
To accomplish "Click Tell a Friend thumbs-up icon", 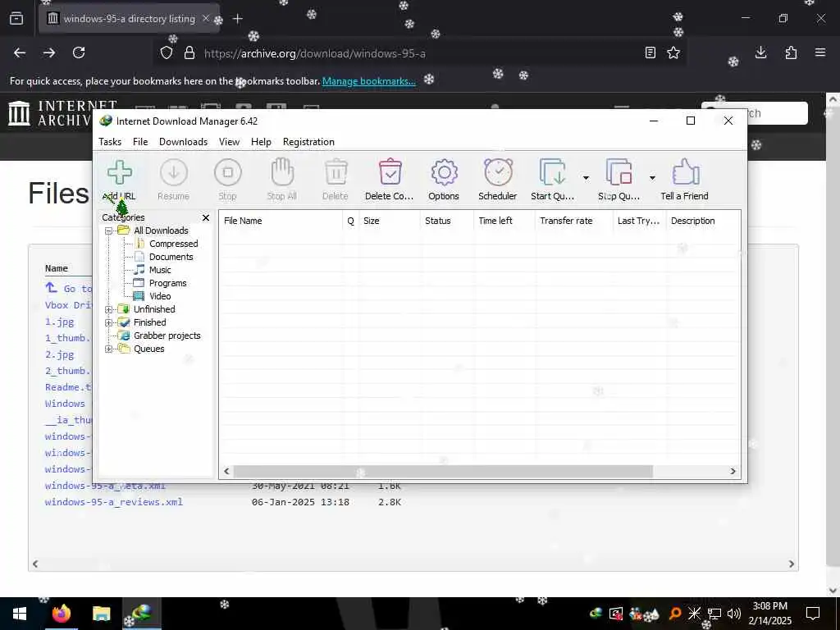I will pyautogui.click(x=685, y=172).
